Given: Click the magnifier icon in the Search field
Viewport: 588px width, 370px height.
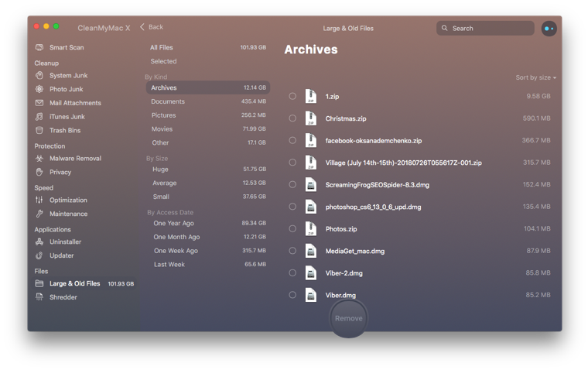Looking at the screenshot, I should point(444,28).
